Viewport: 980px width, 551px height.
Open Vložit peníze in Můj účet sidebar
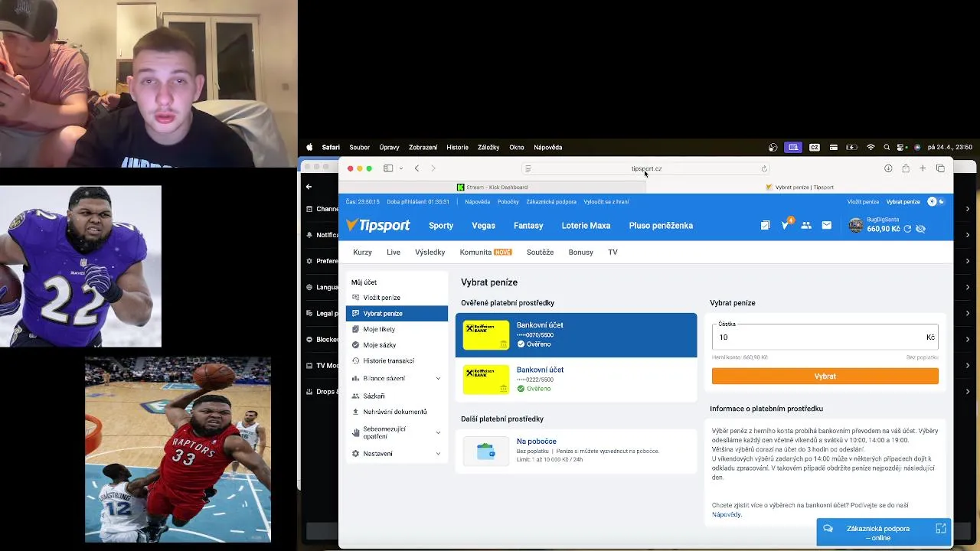click(x=397, y=298)
